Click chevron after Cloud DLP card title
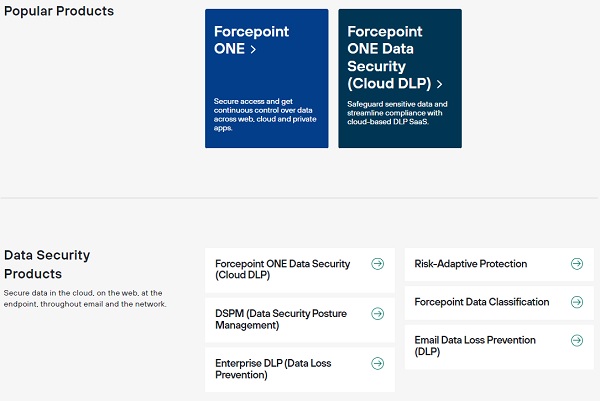 pyautogui.click(x=439, y=84)
